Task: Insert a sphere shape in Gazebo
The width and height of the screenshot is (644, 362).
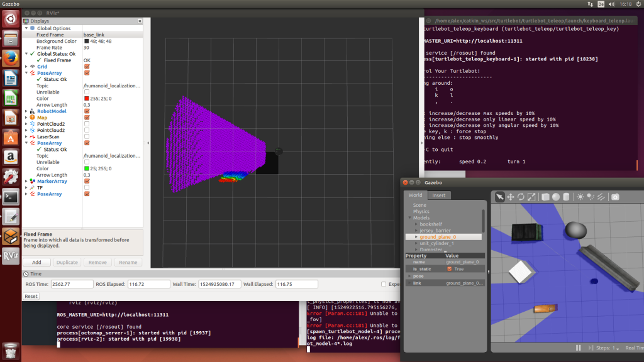Action: [x=556, y=197]
